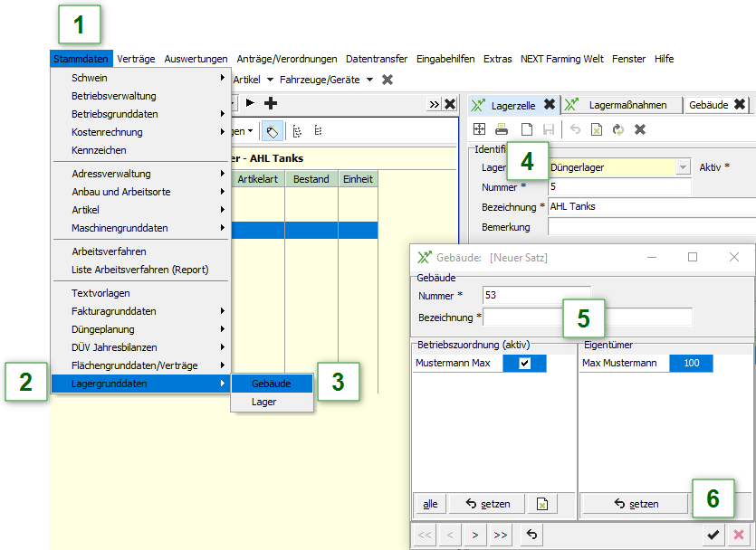Click the green refresh icon in Lagerzelle toolbar
Image resolution: width=756 pixels, height=550 pixels.
click(x=618, y=129)
